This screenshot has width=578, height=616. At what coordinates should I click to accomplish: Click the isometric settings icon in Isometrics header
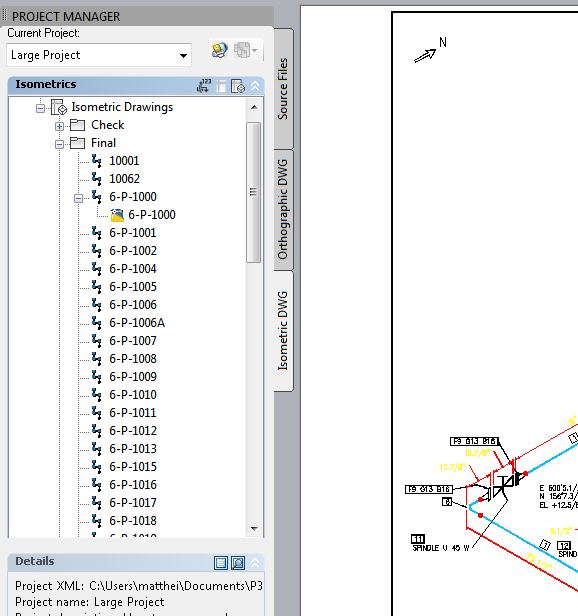point(238,86)
